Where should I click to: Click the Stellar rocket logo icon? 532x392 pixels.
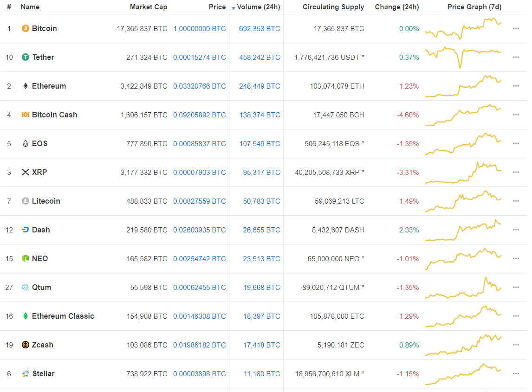(26, 374)
